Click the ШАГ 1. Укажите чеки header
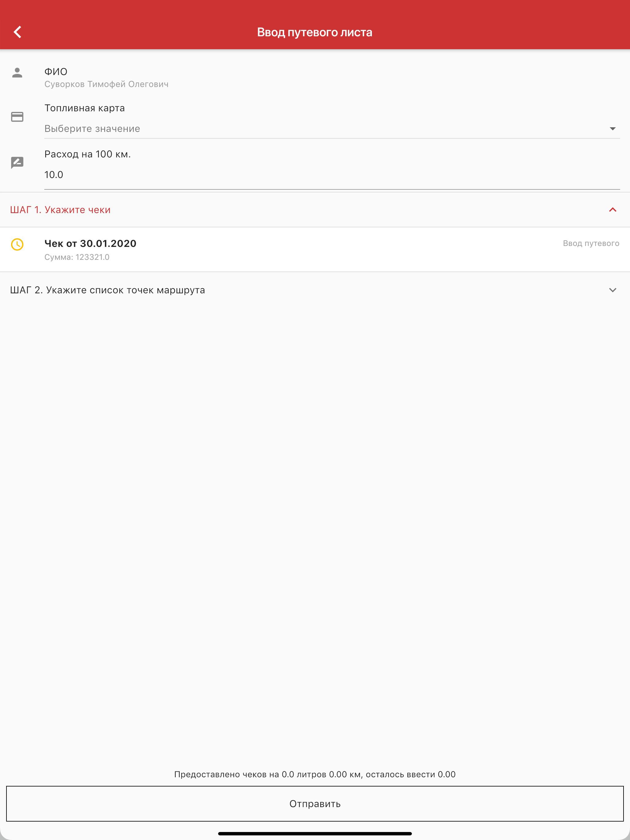 pyautogui.click(x=315, y=210)
